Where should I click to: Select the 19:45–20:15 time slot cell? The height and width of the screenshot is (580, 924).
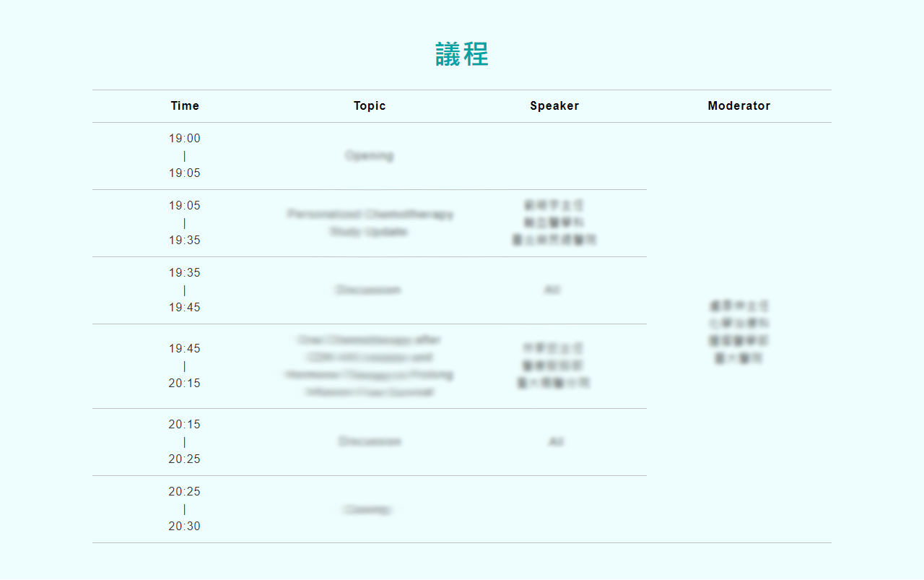click(185, 365)
